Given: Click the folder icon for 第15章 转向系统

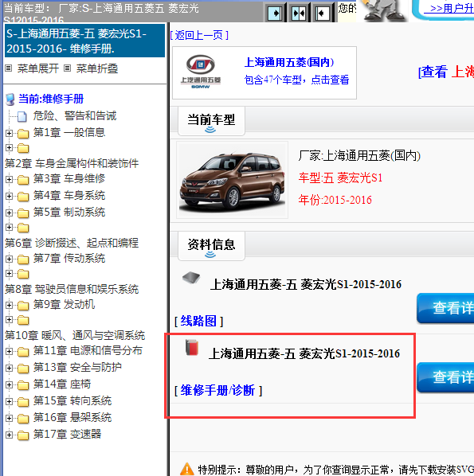Looking at the screenshot, I should point(23,402).
